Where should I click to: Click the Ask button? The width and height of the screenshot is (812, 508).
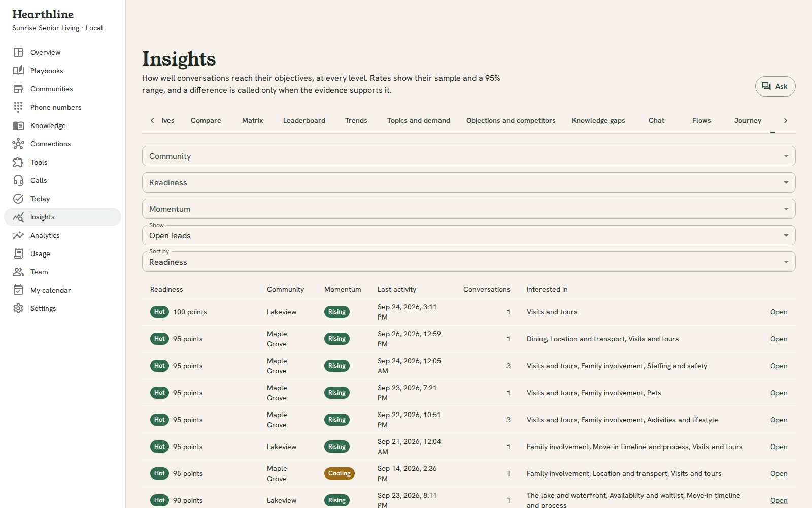pyautogui.click(x=775, y=86)
